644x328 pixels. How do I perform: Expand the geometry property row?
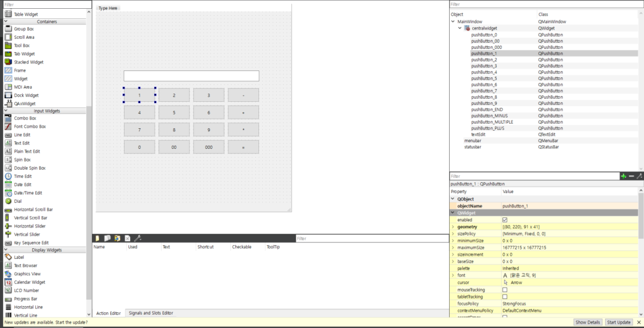tap(453, 227)
